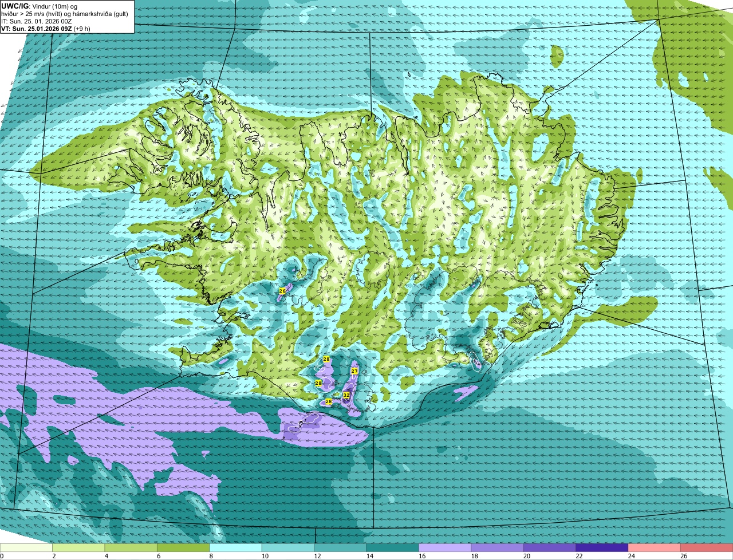The width and height of the screenshot is (733, 560).
Task: Click the light pink 24–26 m/s legend swatch
Action: [655, 547]
